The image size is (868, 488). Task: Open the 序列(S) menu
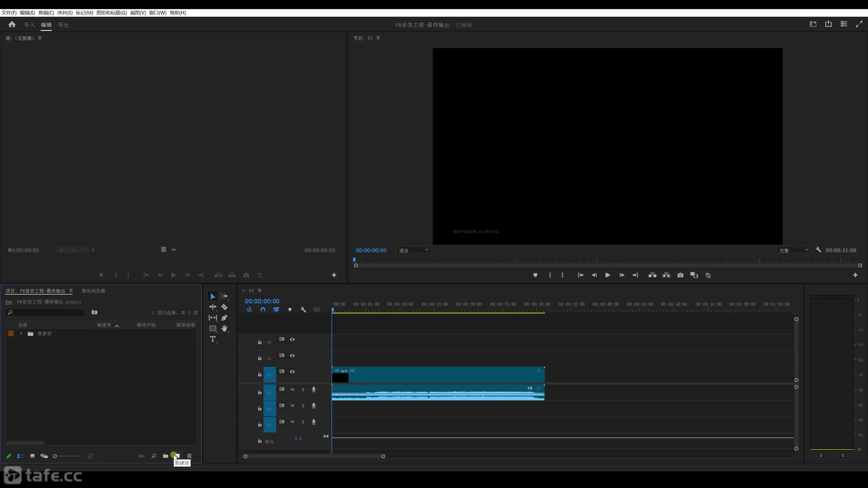click(x=65, y=13)
